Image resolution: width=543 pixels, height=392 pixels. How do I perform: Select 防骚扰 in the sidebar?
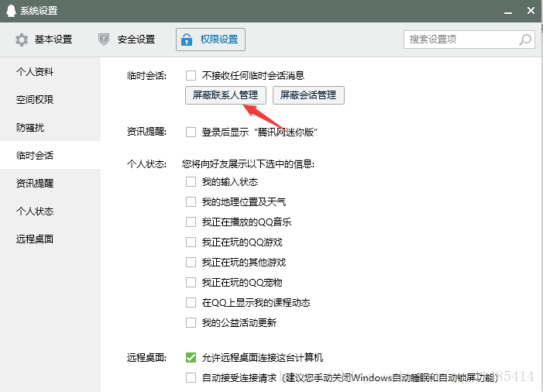pos(50,127)
